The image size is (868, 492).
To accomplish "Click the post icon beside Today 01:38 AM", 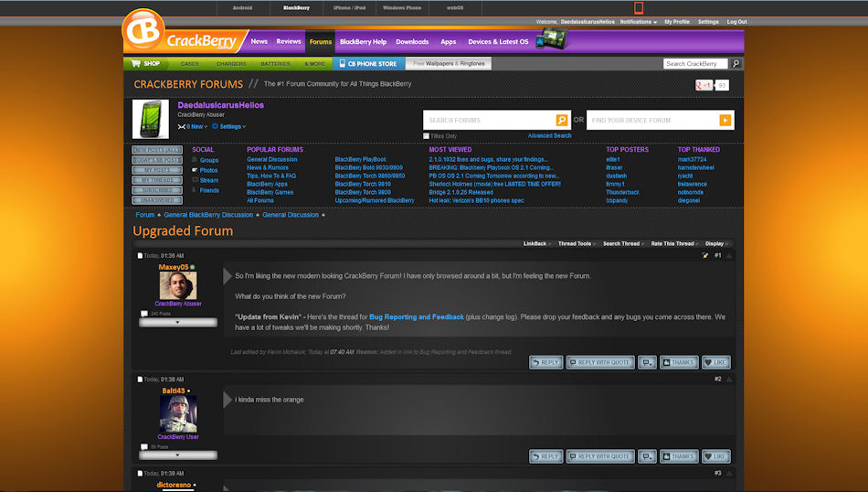I will pyautogui.click(x=140, y=379).
